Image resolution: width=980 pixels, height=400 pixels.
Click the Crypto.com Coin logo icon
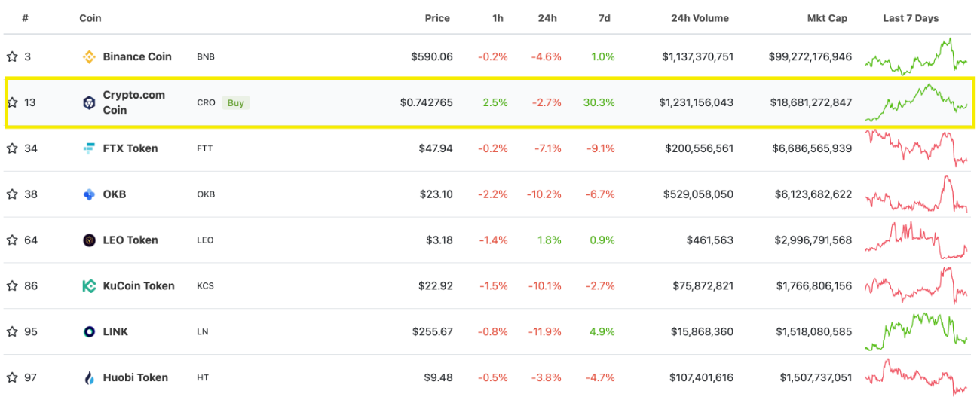(89, 102)
